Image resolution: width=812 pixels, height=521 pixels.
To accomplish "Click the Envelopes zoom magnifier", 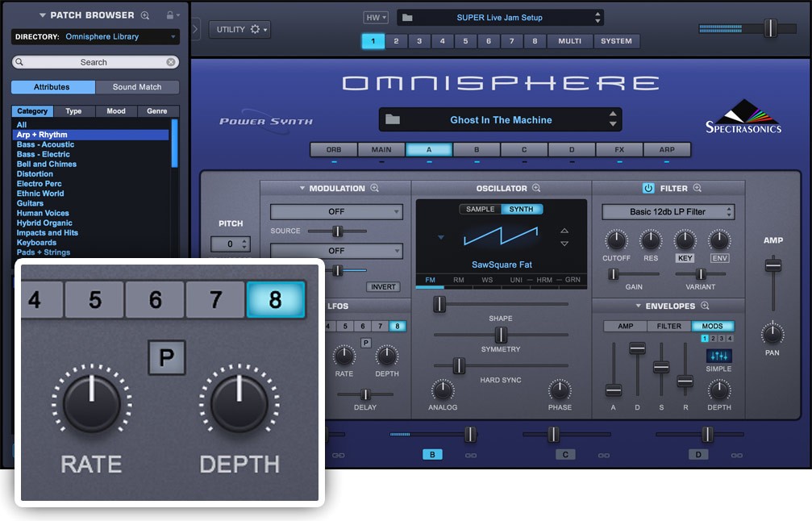I will click(x=705, y=306).
